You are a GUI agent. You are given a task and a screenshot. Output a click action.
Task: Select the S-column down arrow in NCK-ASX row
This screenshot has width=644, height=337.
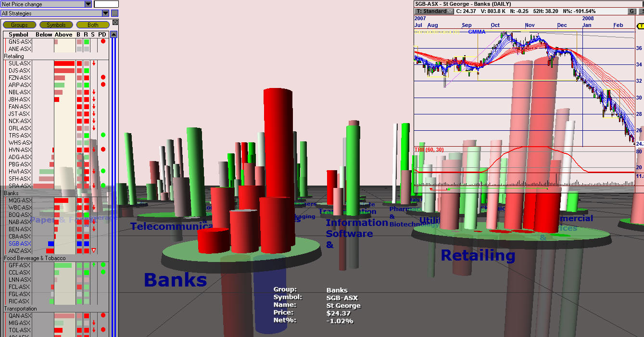pos(94,121)
